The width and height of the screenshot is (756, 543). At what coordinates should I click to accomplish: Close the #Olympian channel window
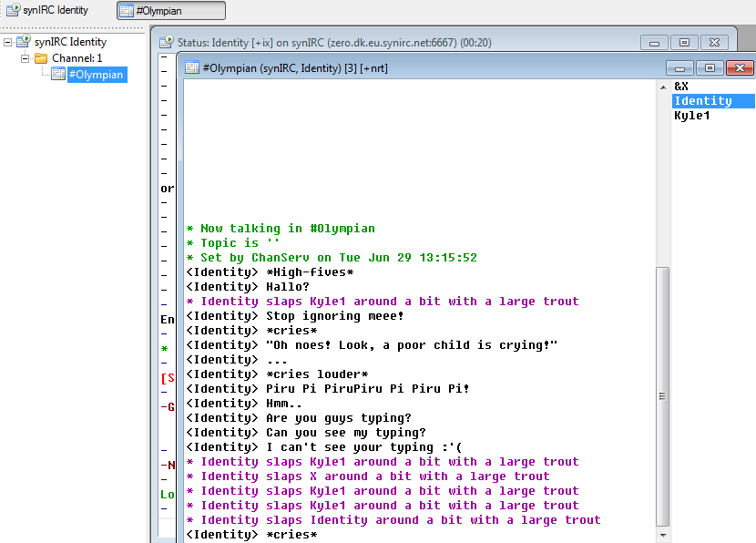tap(741, 68)
